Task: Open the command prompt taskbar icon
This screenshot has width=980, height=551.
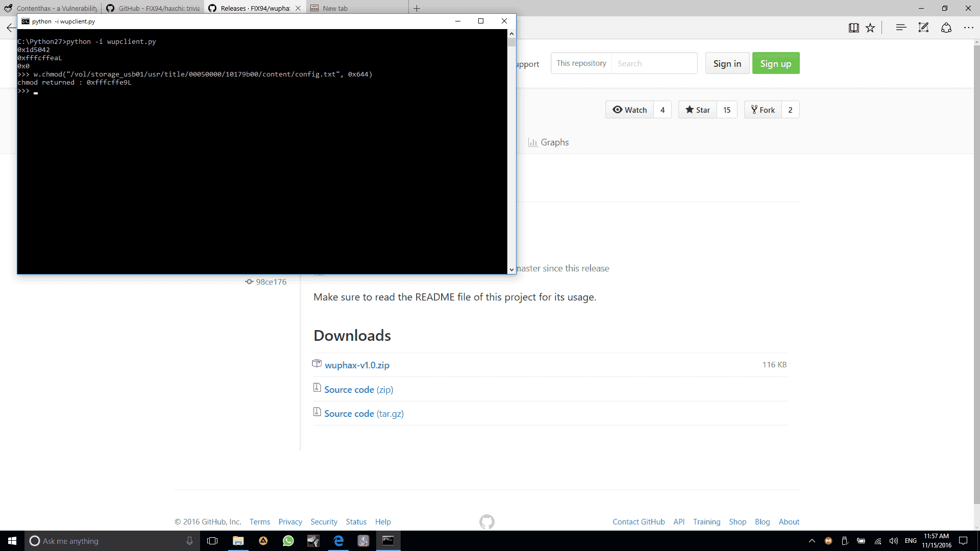Action: click(388, 541)
